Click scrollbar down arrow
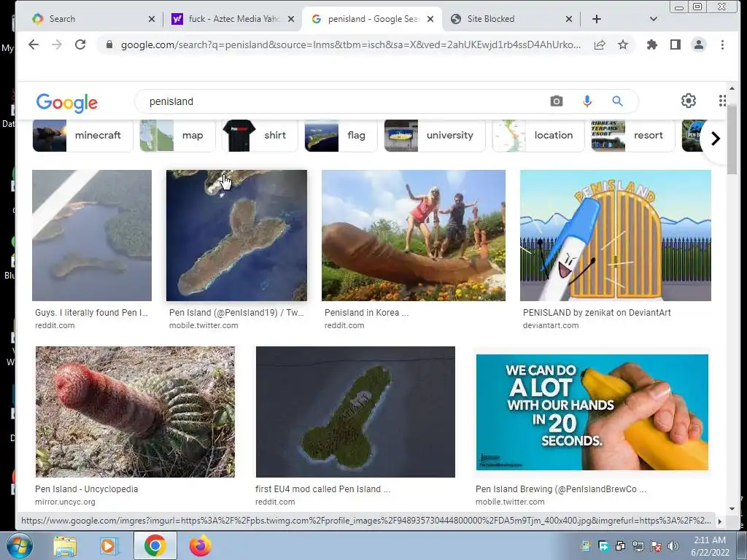Screen dimensions: 747x560 click(732, 509)
